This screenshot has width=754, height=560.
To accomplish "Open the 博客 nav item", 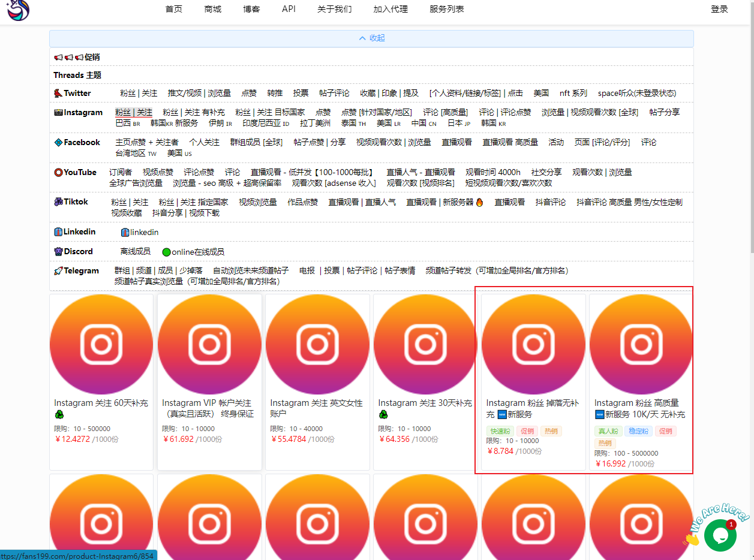I will [252, 9].
